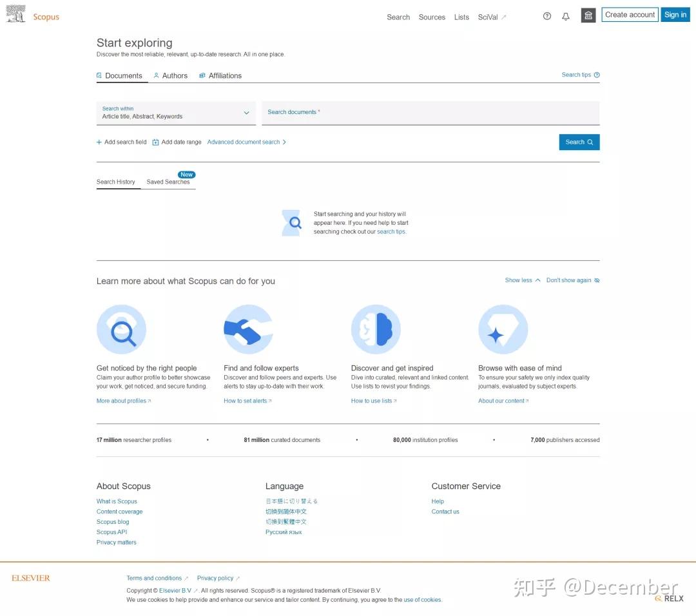Click inside the Search documents field
696x616 pixels.
pos(430,113)
